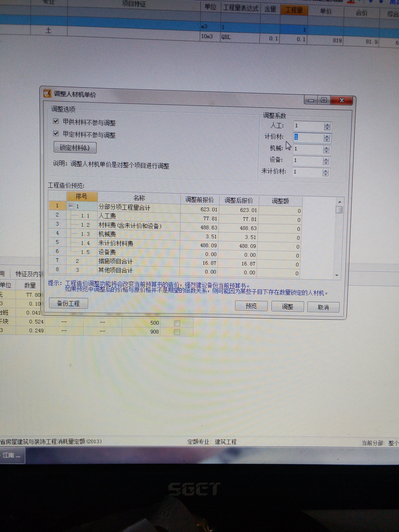This screenshot has height=532, width=399.
Task: Use the 未计价材 coefficient spinner arrows
Action: tap(325, 173)
